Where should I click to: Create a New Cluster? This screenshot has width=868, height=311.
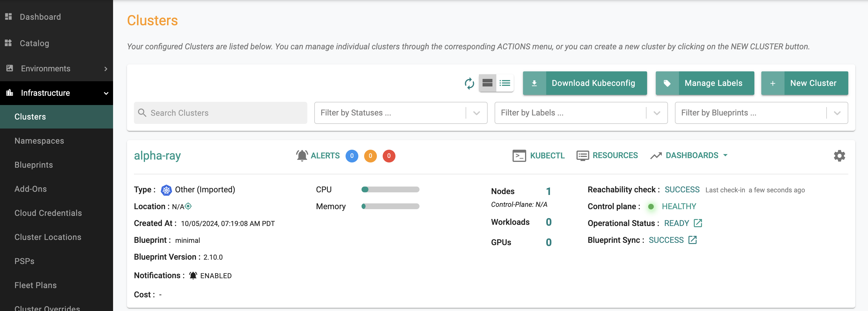click(804, 83)
